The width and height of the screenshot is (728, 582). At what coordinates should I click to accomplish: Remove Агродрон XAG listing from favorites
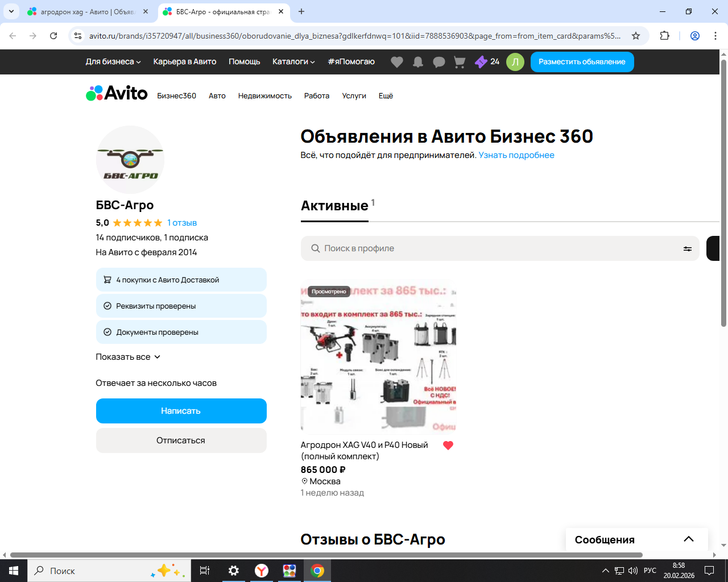point(448,446)
